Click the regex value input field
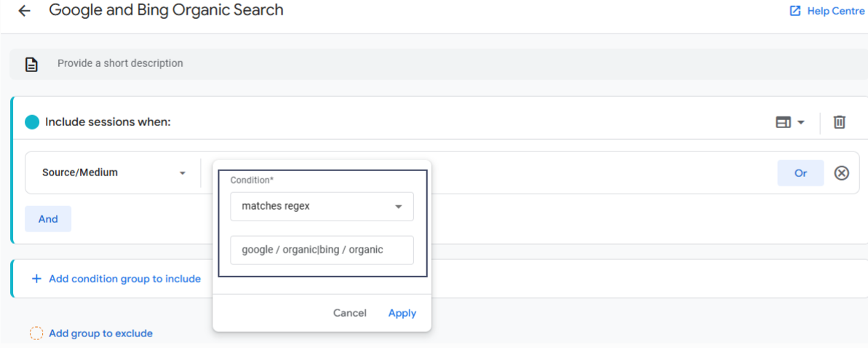 pyautogui.click(x=322, y=250)
